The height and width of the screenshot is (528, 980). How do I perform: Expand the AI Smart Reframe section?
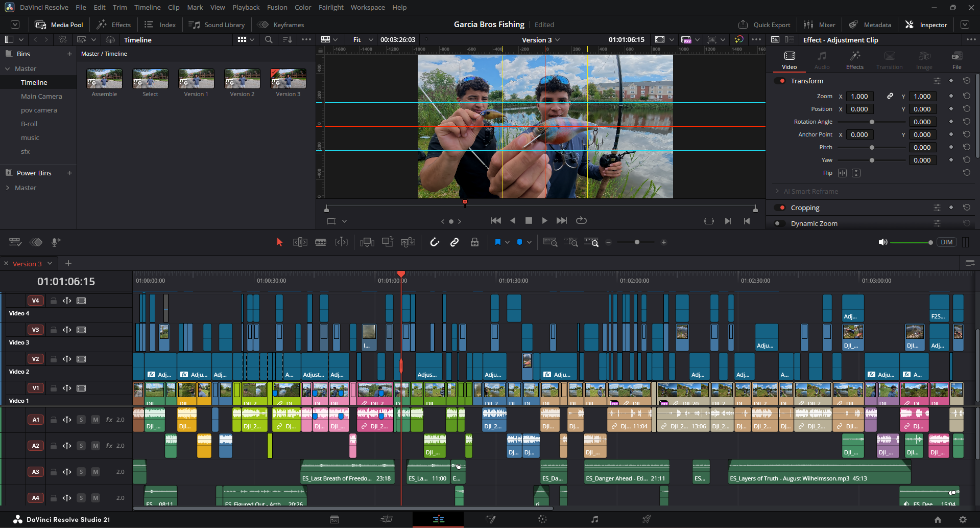[777, 191]
